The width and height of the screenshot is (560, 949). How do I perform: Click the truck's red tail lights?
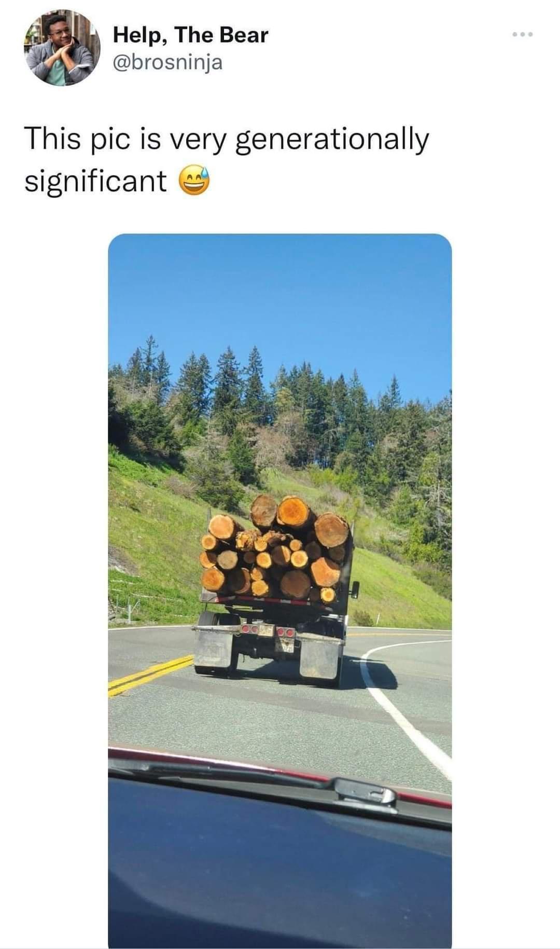coord(268,629)
